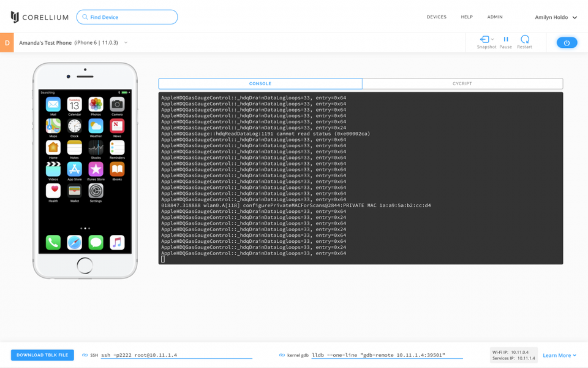Expand the iPhone 6 device info dropdown

pos(126,43)
